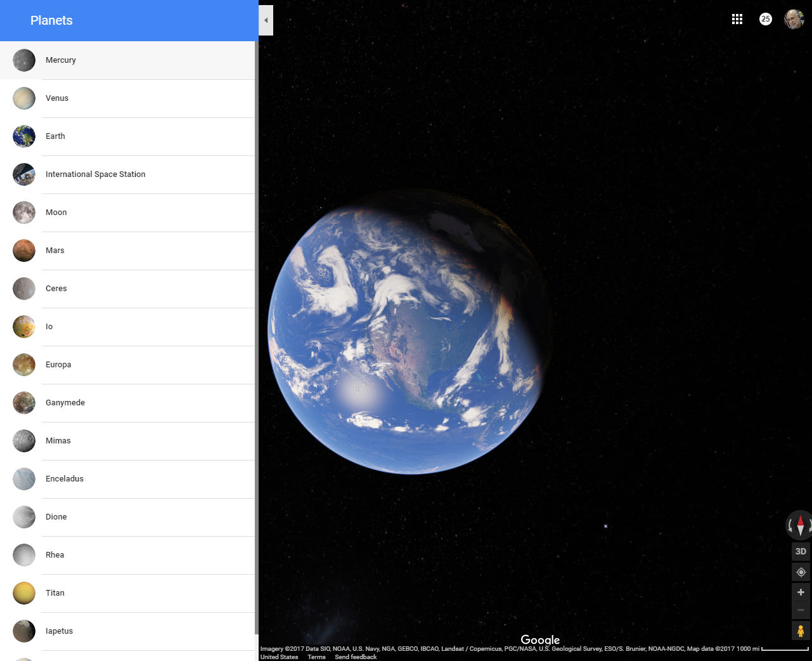Open the notifications badge showing 25
This screenshot has width=812, height=661.
click(765, 19)
